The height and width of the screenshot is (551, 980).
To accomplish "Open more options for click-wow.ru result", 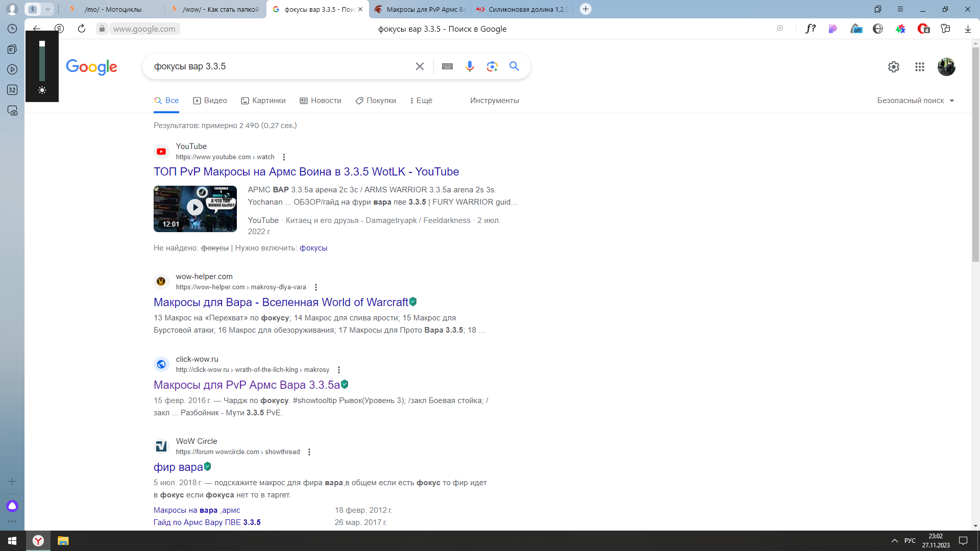I will (x=338, y=370).
